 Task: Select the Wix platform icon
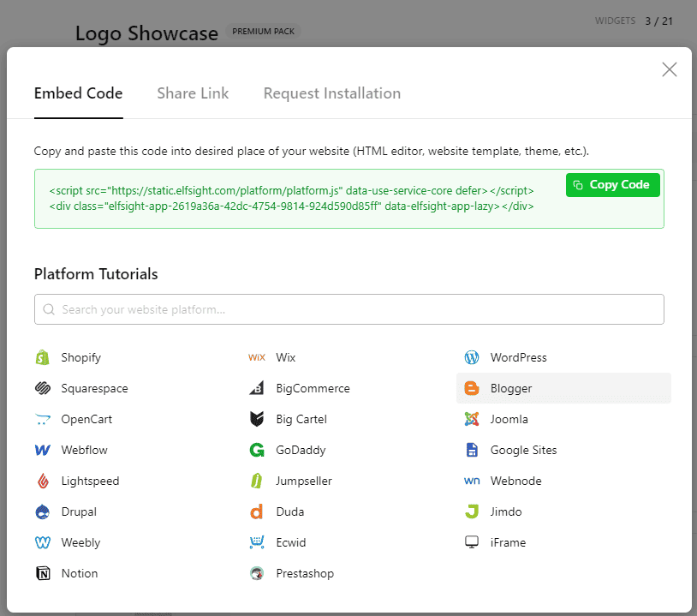256,357
